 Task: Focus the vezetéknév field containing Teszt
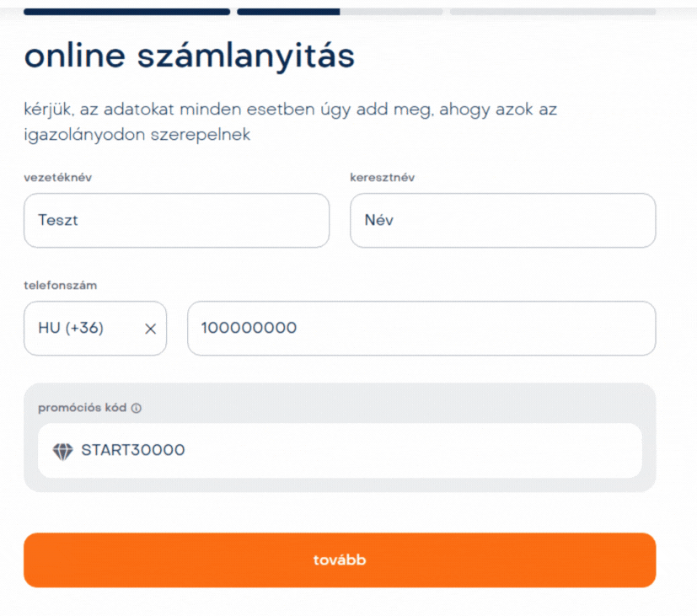pyautogui.click(x=176, y=221)
